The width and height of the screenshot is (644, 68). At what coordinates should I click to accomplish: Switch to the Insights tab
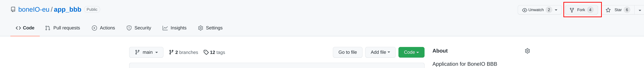coord(174,28)
